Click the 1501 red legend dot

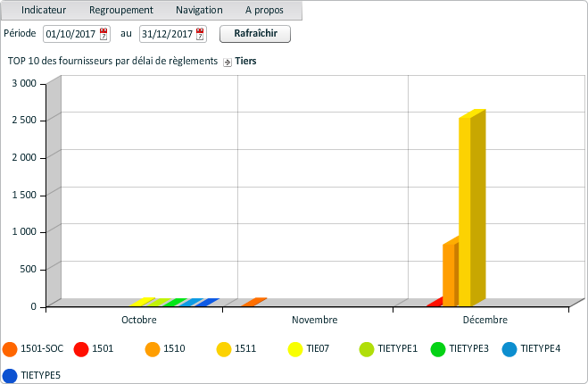pos(81,349)
